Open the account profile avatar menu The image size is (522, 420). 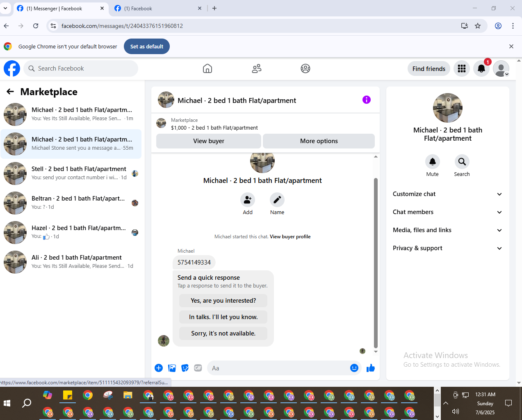point(501,68)
